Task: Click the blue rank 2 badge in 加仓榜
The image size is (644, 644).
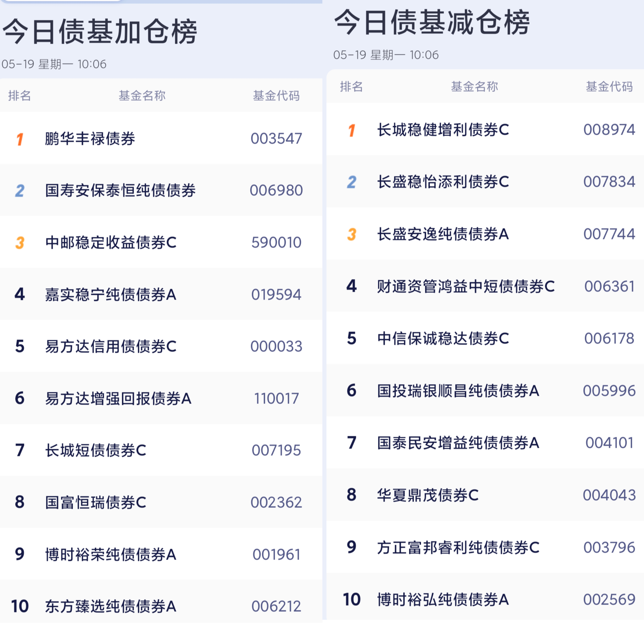Action: [20, 191]
